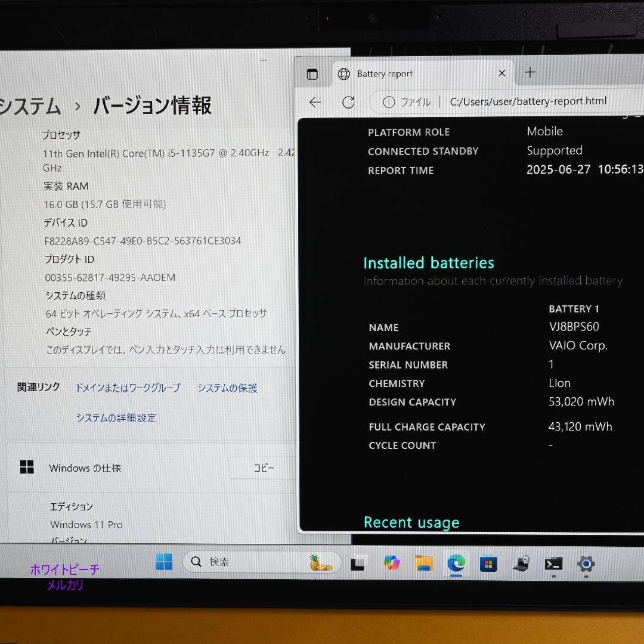Click the コピー button for Windows specifications
Image resolution: width=644 pixels, height=644 pixels.
262,468
